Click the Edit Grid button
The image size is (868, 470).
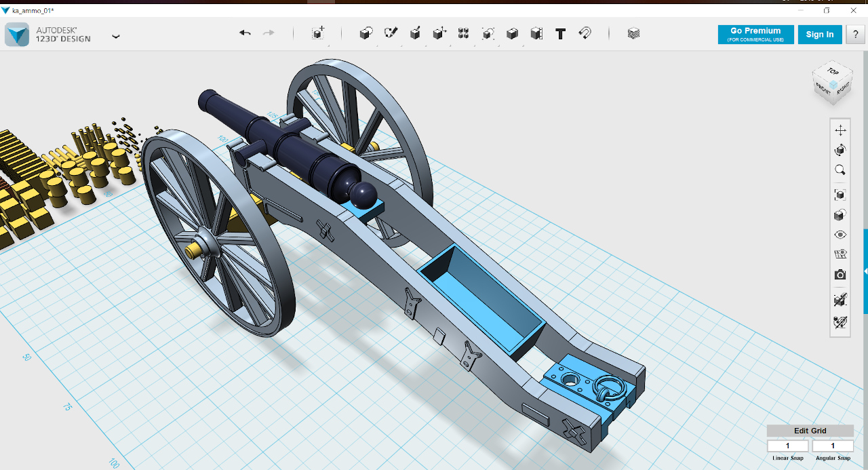point(810,431)
